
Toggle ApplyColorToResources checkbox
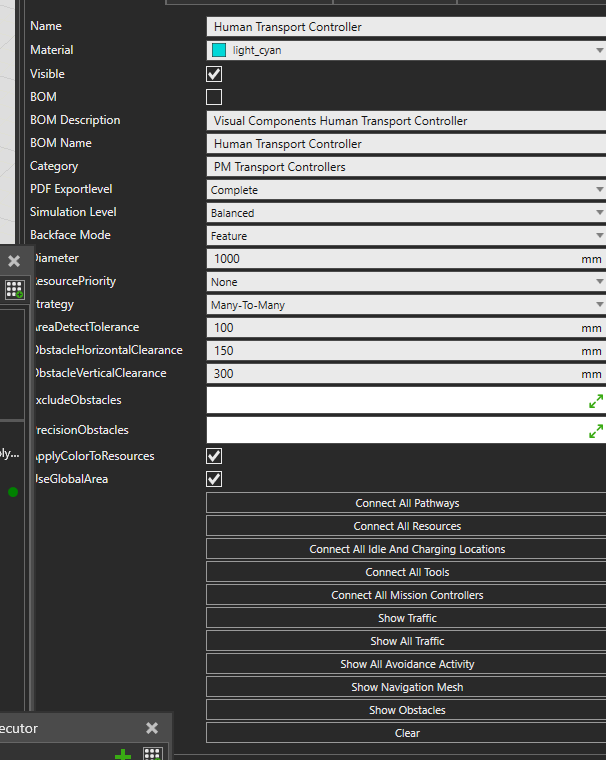pyautogui.click(x=214, y=456)
